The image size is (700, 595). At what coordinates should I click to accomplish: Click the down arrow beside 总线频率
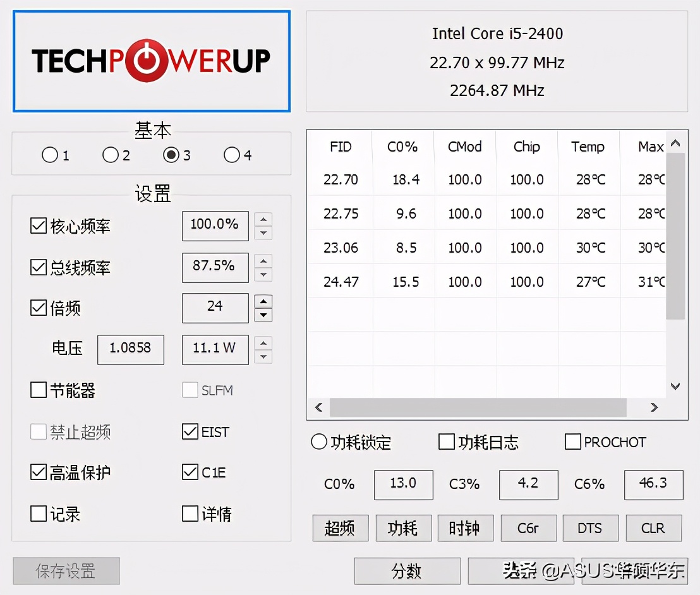coord(263,273)
